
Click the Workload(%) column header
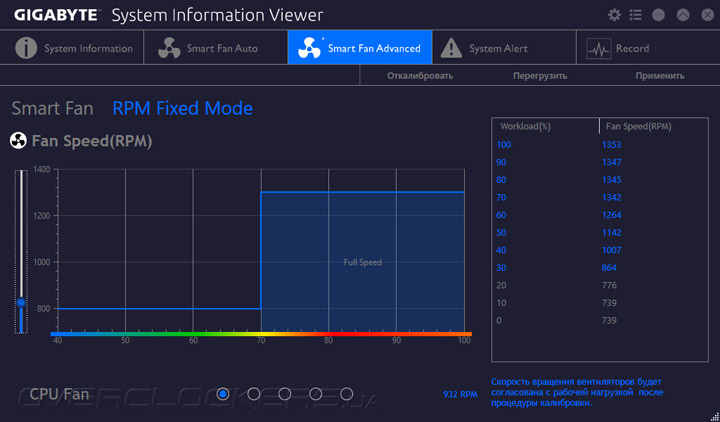(525, 126)
